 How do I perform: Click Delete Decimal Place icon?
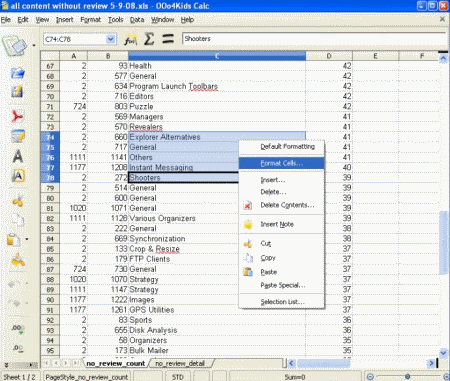pos(18,348)
